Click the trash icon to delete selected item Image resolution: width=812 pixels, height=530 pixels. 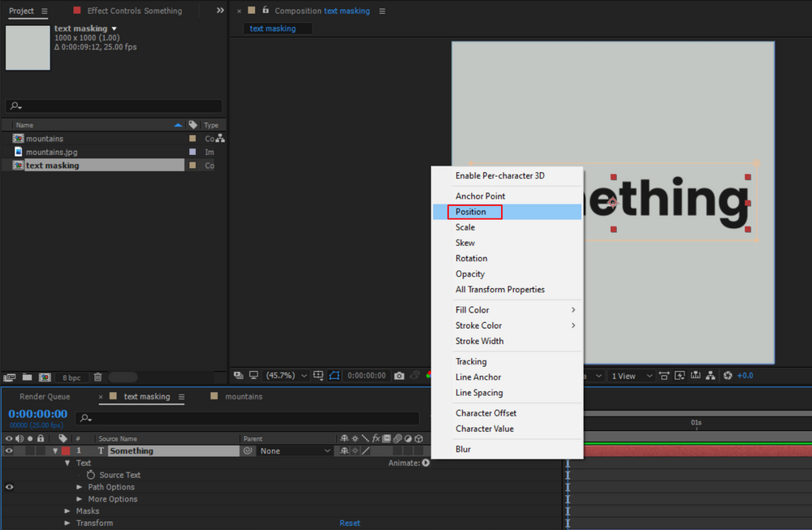pos(98,376)
